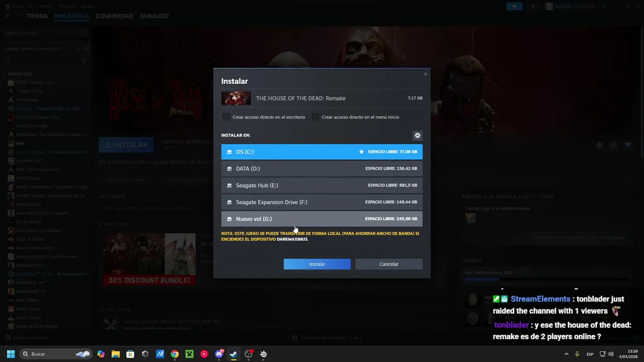Click Steam announcements megaphone button

click(x=514, y=6)
